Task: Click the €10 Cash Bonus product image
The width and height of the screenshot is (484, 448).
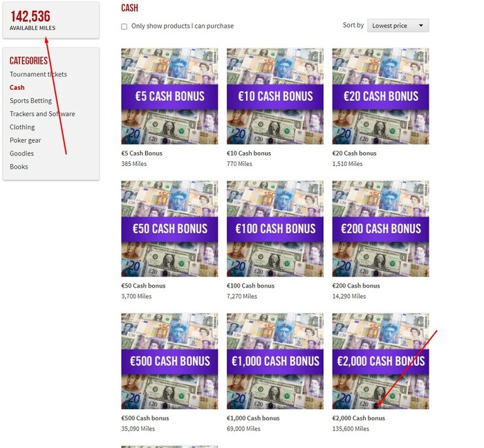Action: coord(275,96)
